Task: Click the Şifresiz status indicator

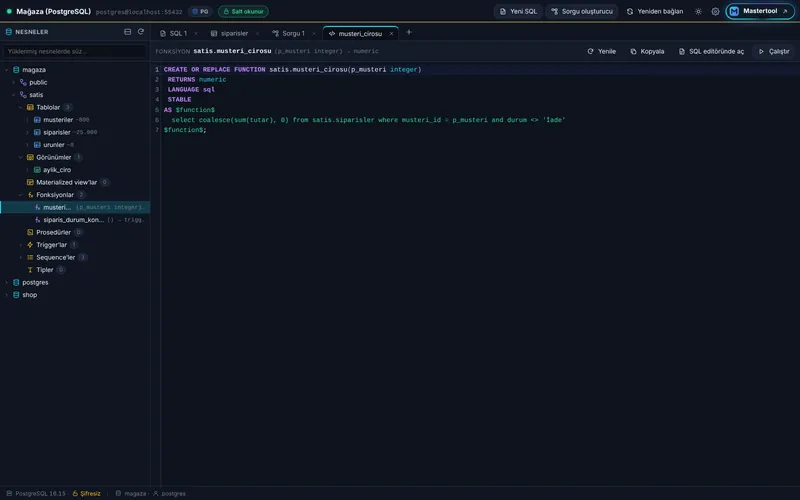Action: coord(86,493)
